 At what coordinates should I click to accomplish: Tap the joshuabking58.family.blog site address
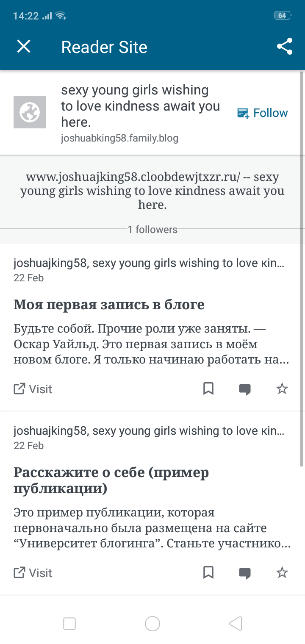pos(119,138)
